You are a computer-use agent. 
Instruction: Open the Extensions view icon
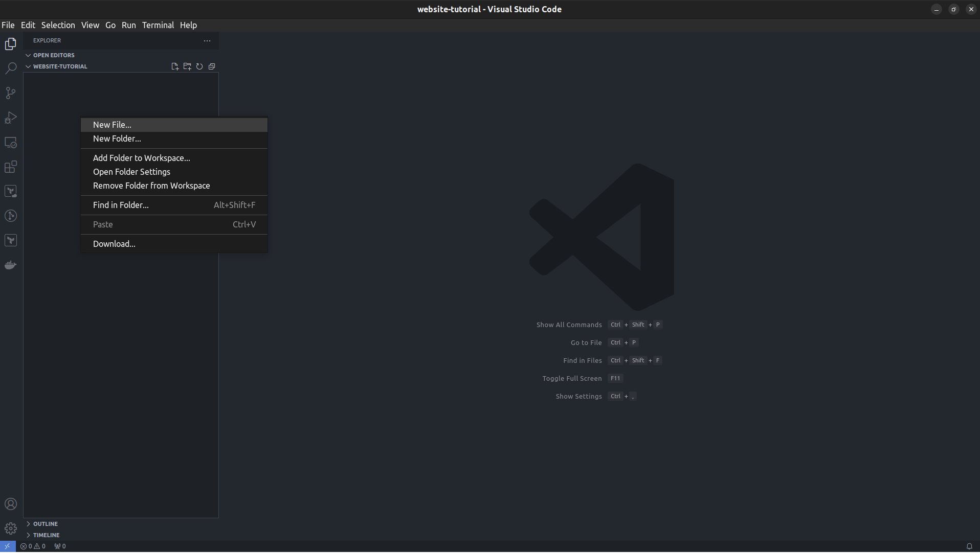[x=11, y=167]
